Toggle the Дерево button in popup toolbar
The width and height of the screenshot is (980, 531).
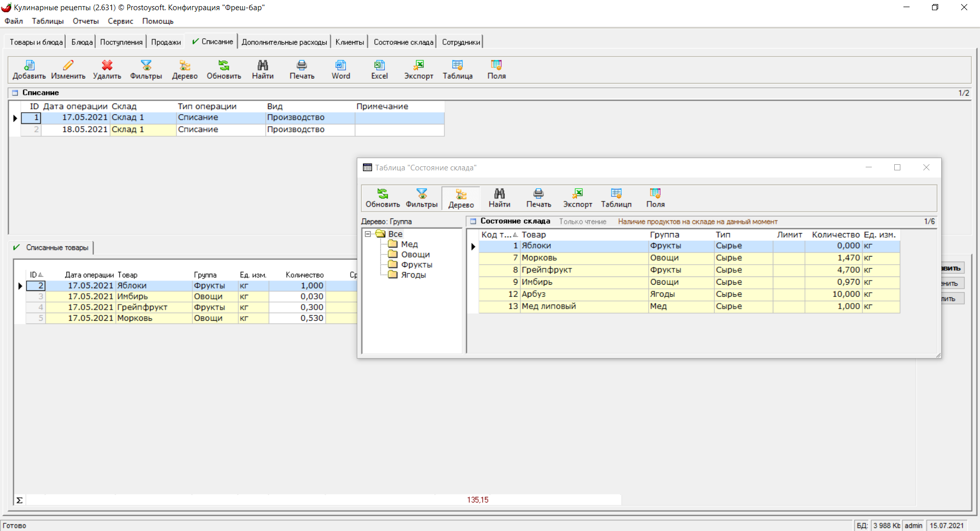[461, 198]
